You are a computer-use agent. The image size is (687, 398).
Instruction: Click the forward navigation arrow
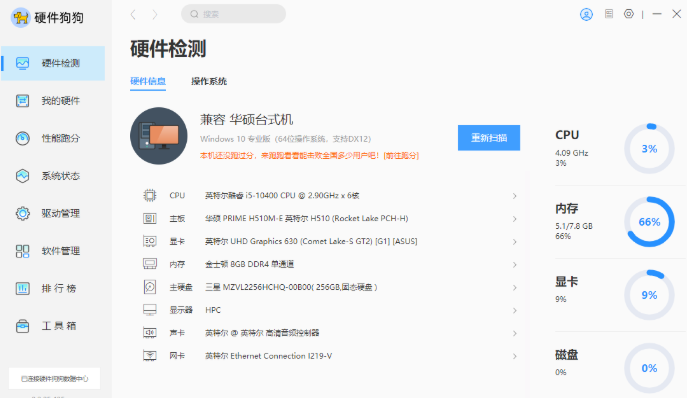tap(155, 14)
